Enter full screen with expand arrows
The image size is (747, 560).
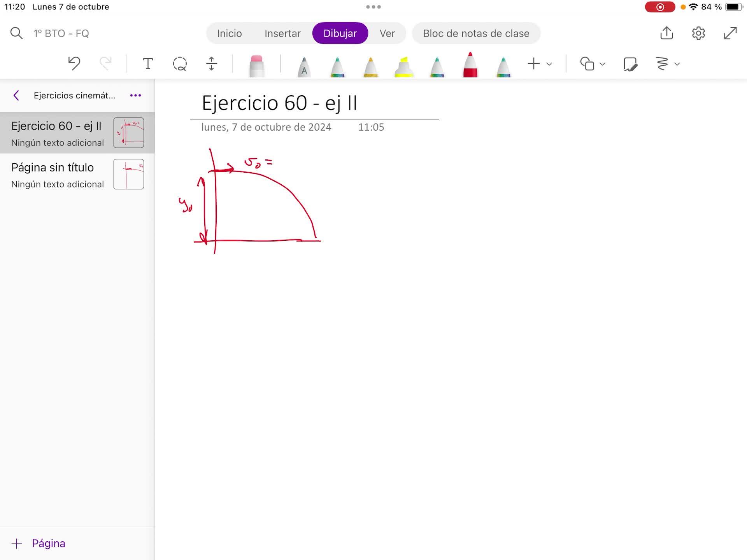pyautogui.click(x=730, y=33)
